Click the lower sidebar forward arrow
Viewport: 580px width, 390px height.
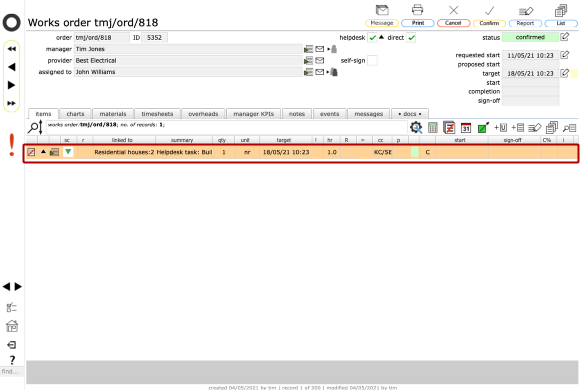(18, 286)
